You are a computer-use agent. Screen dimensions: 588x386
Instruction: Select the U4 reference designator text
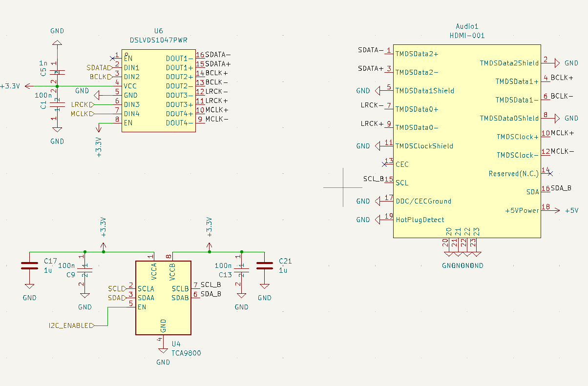(x=176, y=344)
